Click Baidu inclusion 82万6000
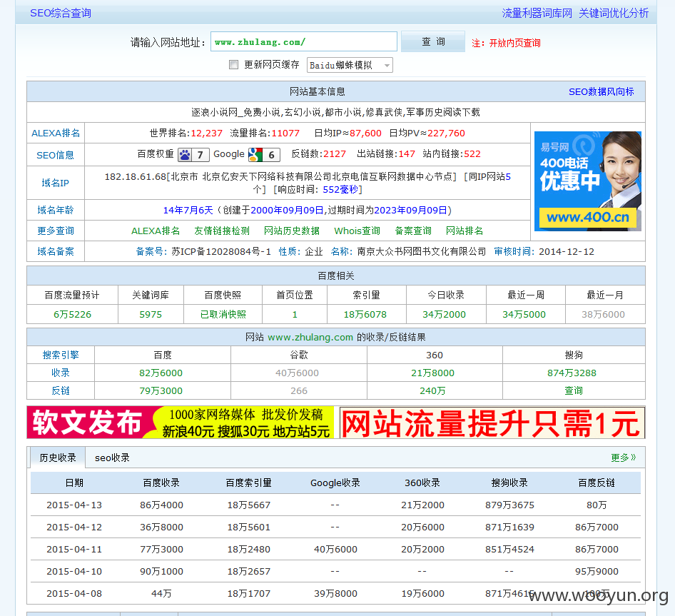Viewport: 675px width, 616px height. (x=161, y=373)
